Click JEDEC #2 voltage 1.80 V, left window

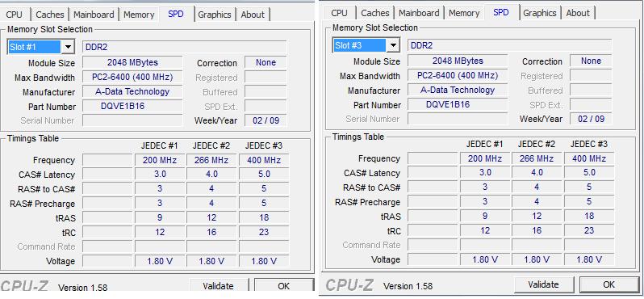pos(211,261)
